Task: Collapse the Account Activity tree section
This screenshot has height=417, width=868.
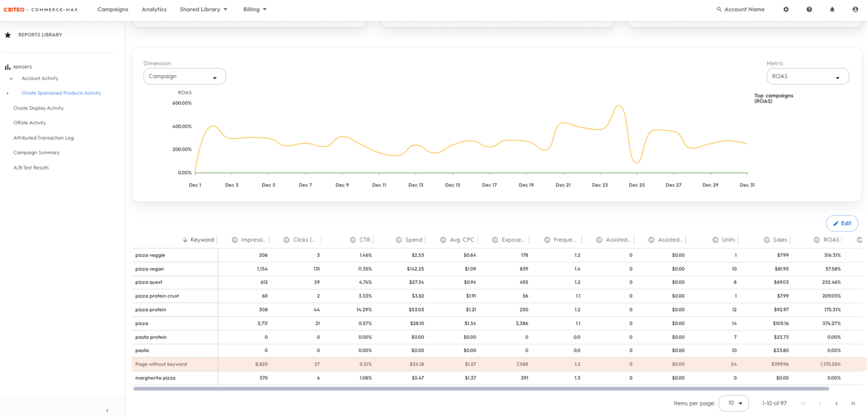Action: [12, 79]
